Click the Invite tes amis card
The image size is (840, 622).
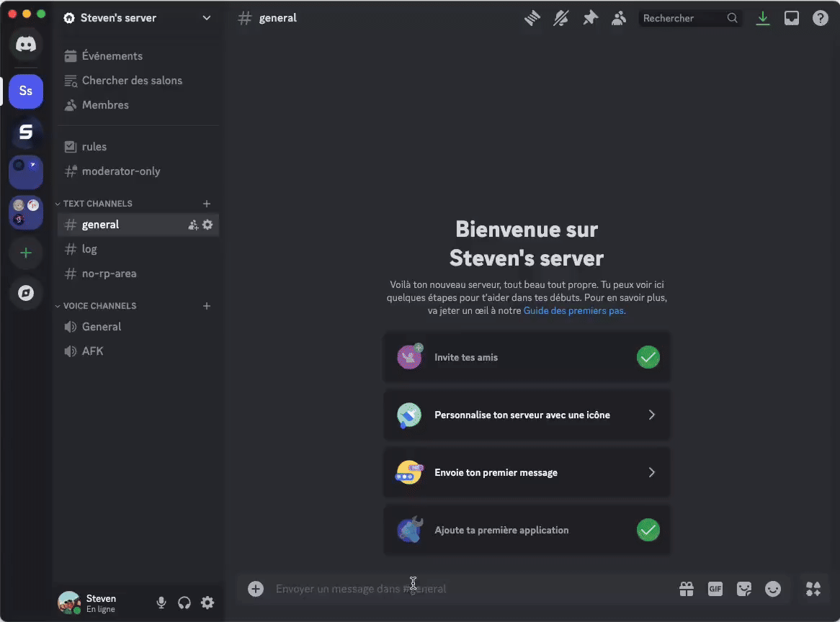(527, 357)
